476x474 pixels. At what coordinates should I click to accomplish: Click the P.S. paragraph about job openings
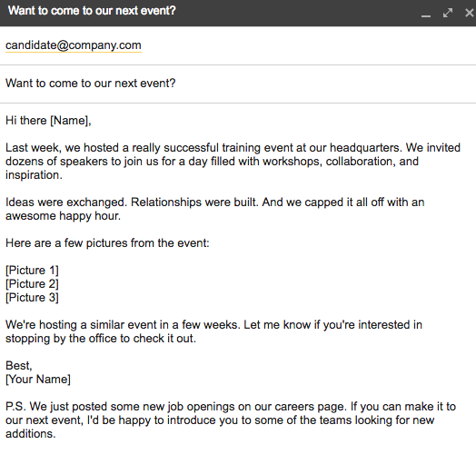point(231,420)
